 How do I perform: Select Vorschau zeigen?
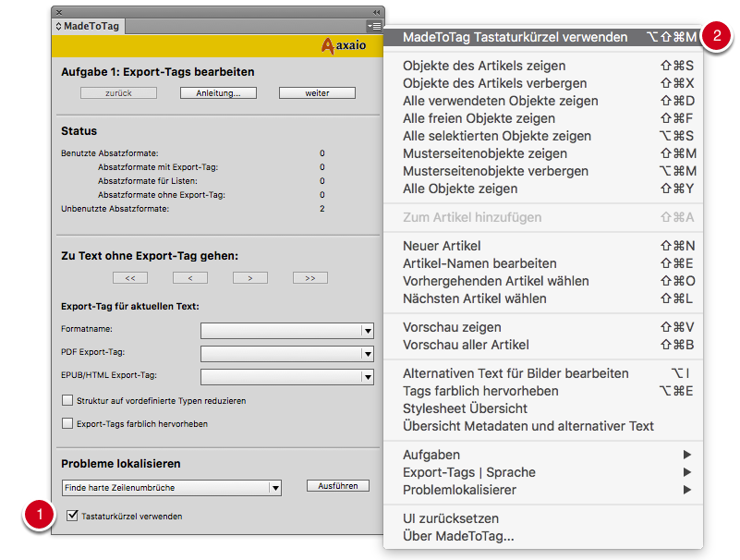click(x=542, y=327)
